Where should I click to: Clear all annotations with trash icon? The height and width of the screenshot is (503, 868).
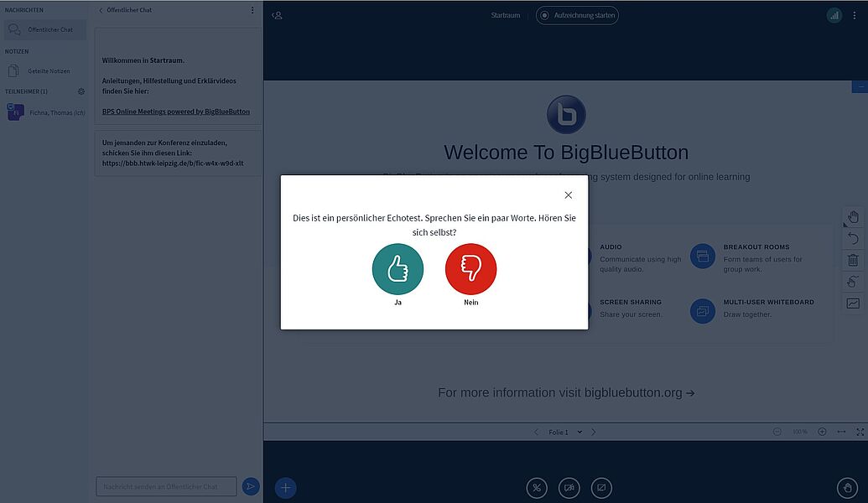(x=853, y=260)
